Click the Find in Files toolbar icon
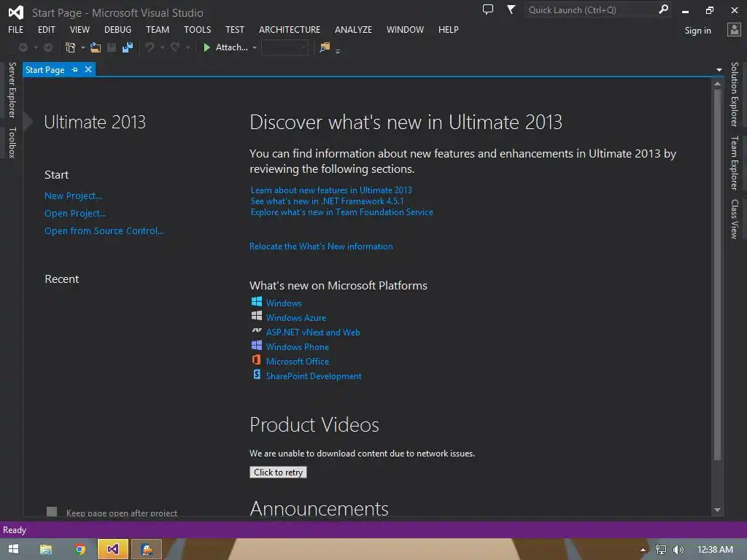 point(325,47)
